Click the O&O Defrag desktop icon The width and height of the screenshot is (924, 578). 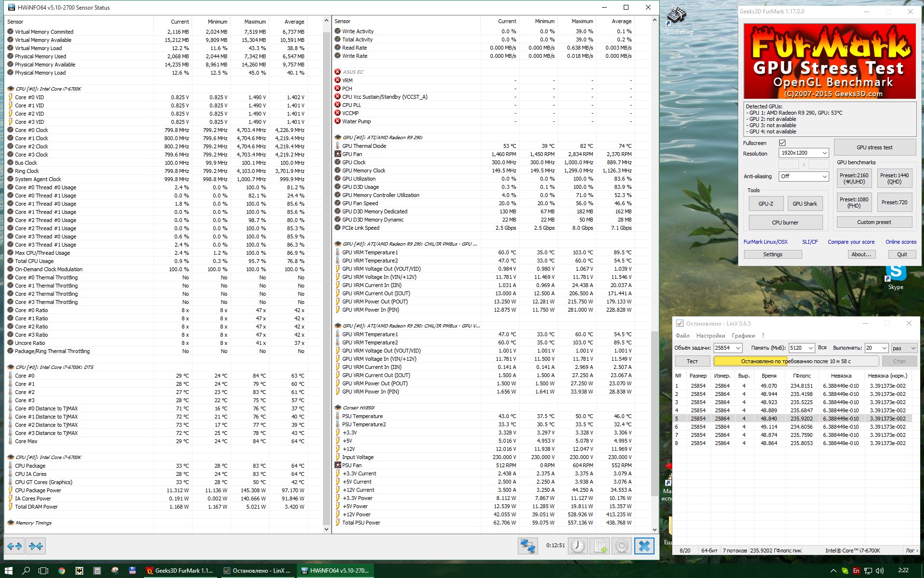coord(676,20)
